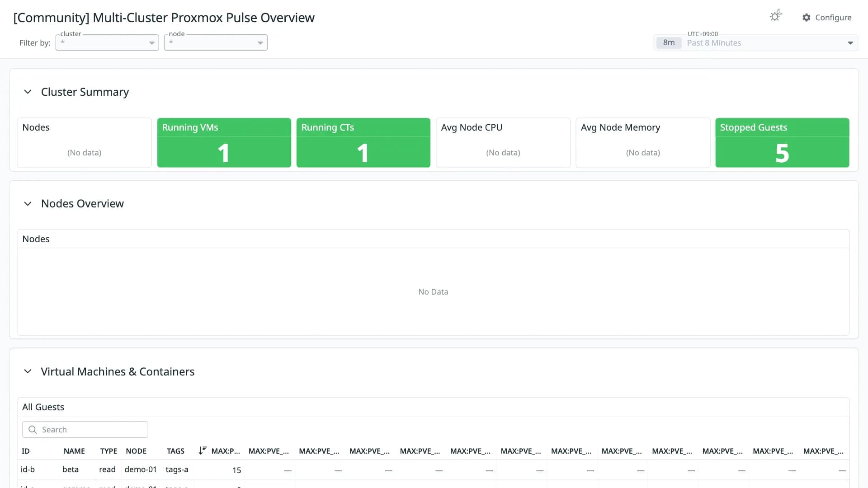Open the Configure menu
This screenshot has height=488, width=868.
(x=827, y=18)
